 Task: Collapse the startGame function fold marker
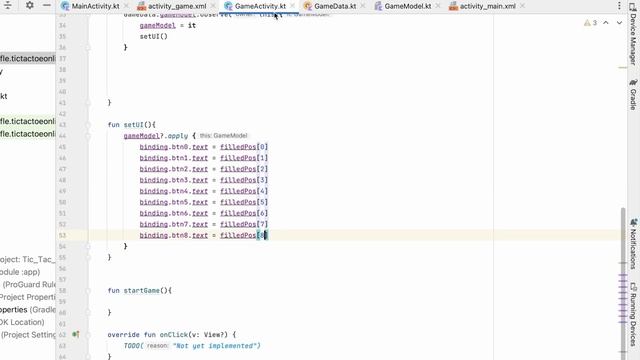tap(88, 291)
